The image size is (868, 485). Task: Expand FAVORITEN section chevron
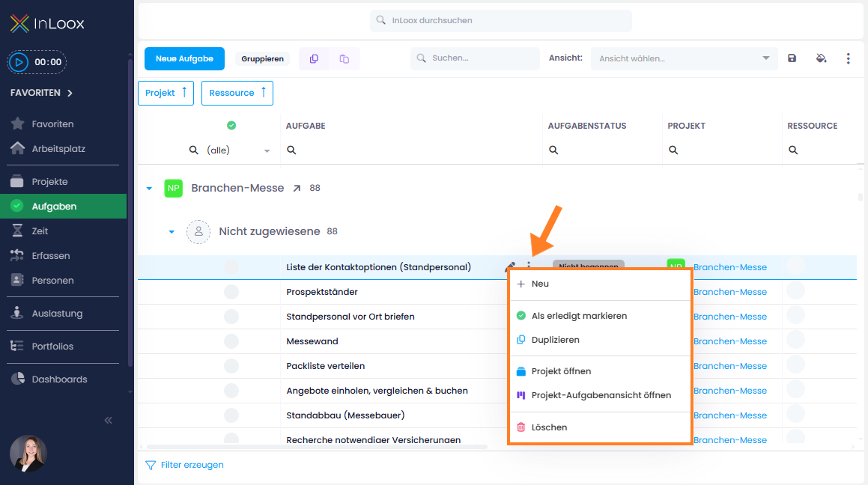click(70, 93)
